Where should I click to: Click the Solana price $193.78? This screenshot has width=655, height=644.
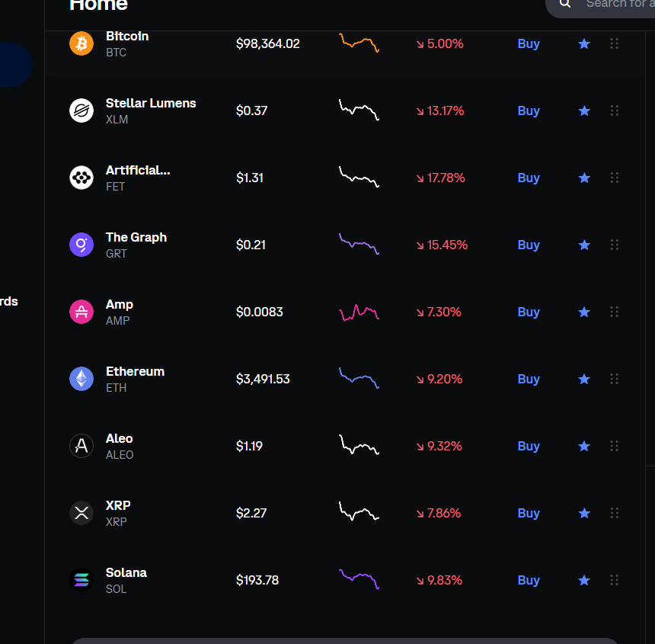point(257,580)
